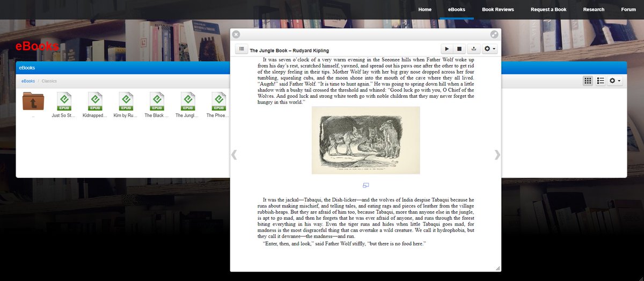The height and width of the screenshot is (281, 644).
Task: Open the Research page
Action: [594, 10]
